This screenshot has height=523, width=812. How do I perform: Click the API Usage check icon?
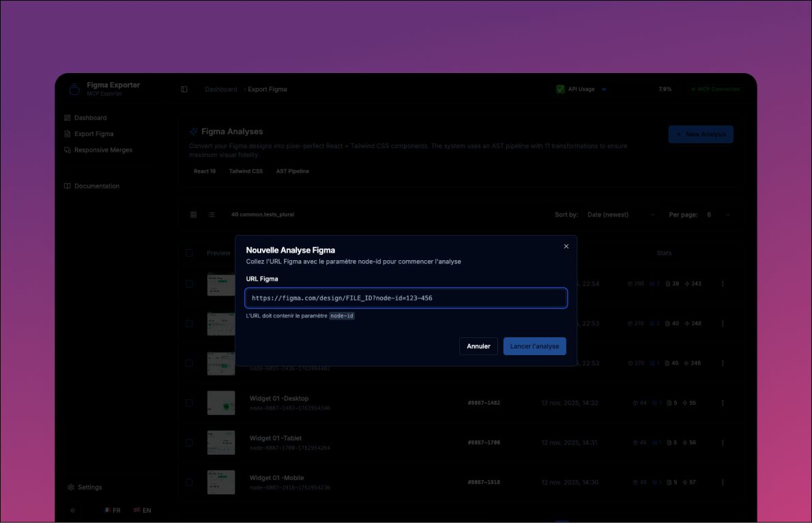tap(560, 89)
